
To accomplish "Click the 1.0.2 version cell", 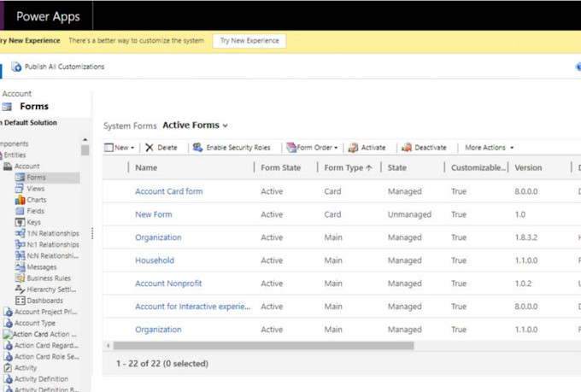I will (x=523, y=284).
